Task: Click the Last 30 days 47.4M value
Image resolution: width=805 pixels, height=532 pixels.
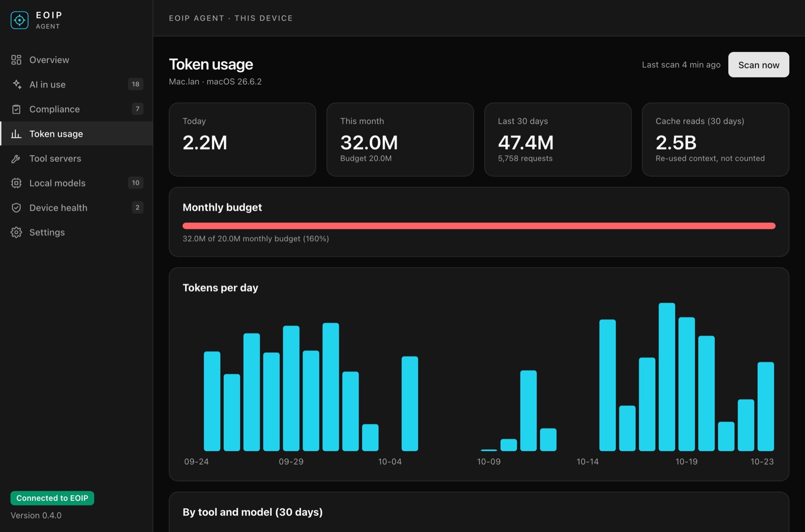Action: click(526, 143)
